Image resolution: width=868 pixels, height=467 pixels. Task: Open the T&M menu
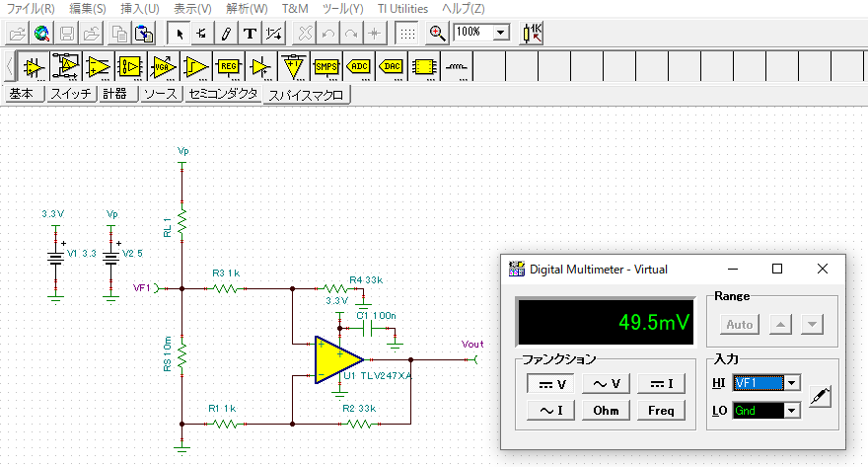295,9
